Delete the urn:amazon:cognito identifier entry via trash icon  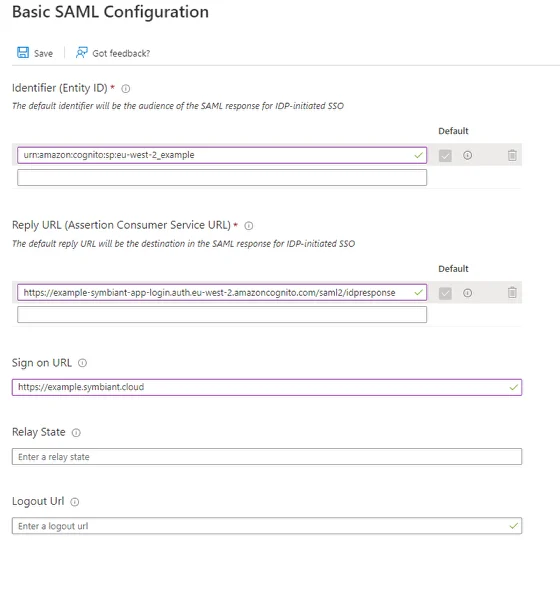(x=512, y=155)
